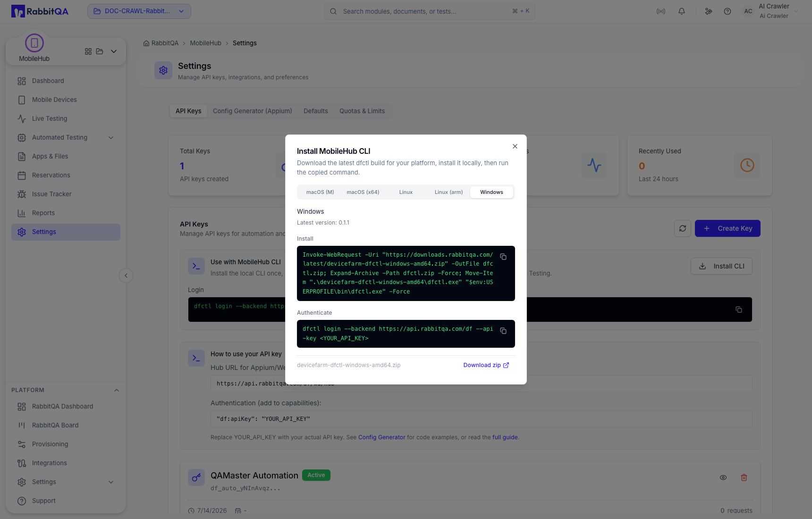Open the notifications bell
812x519 pixels.
pos(682,11)
